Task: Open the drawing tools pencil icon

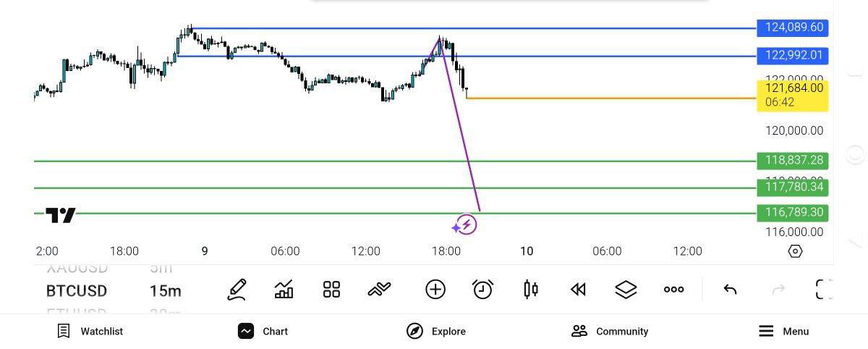Action: (237, 290)
